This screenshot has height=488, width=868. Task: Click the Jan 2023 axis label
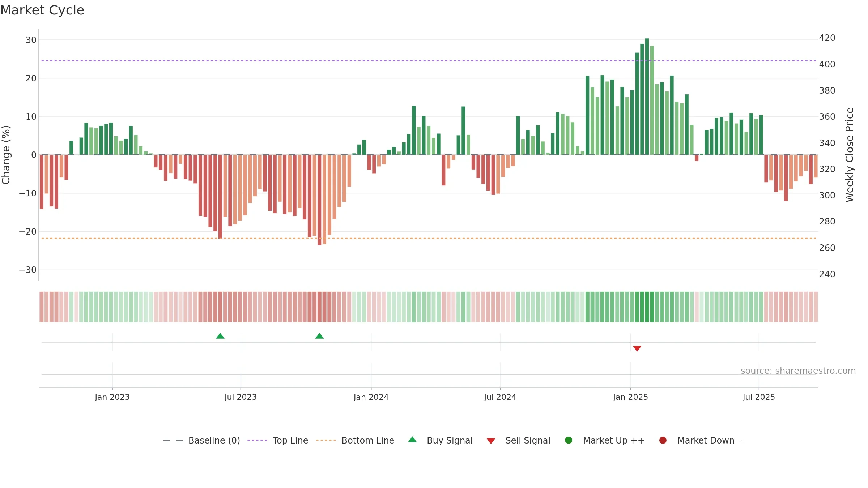[x=112, y=397]
